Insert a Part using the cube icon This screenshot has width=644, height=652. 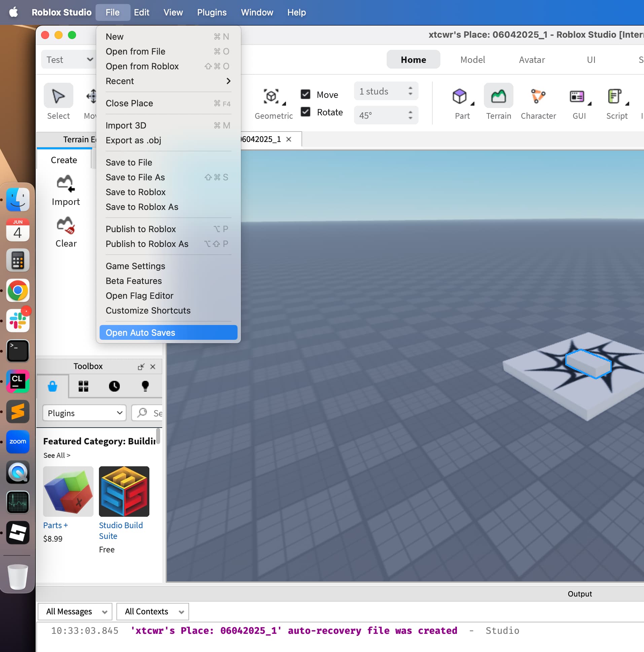459,96
